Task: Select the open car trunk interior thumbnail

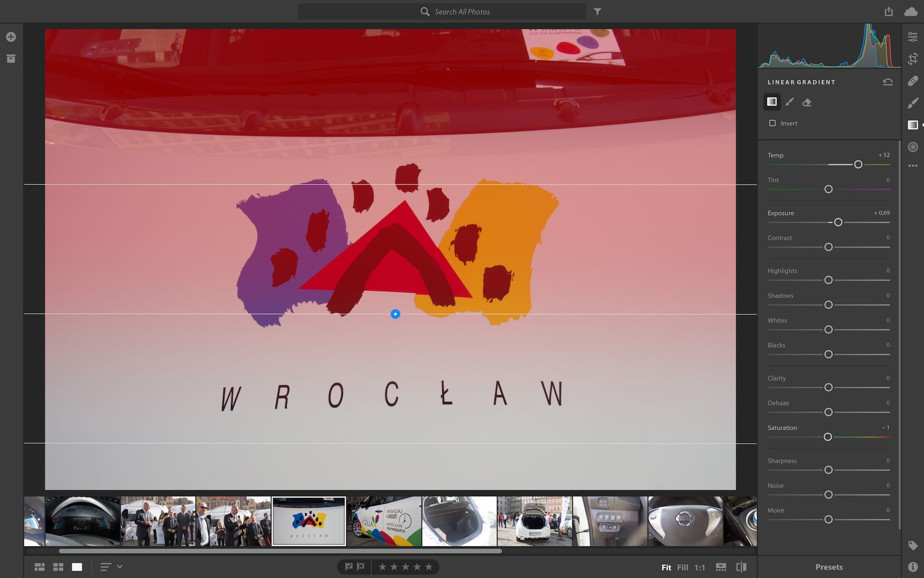Action: (460, 521)
